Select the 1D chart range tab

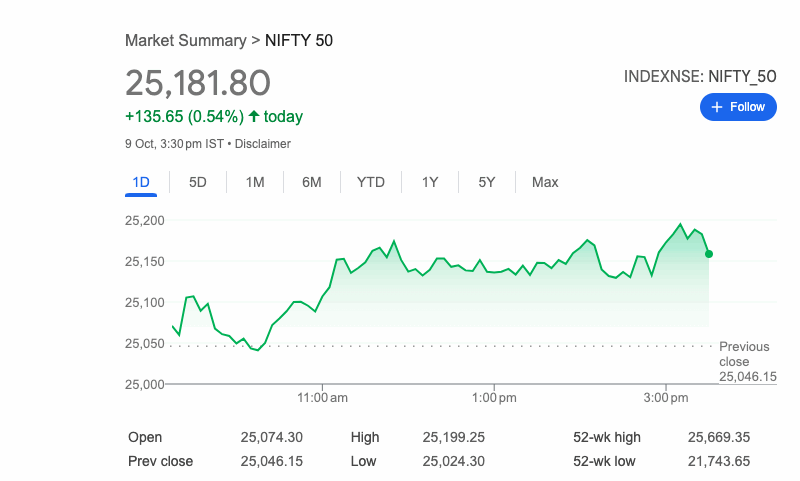pyautogui.click(x=141, y=182)
